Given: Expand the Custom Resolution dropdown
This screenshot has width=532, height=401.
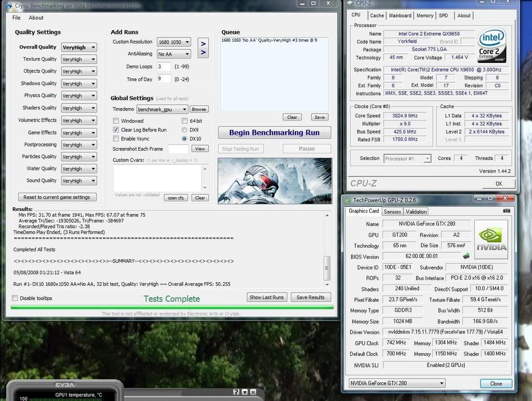Looking at the screenshot, I should (x=174, y=42).
